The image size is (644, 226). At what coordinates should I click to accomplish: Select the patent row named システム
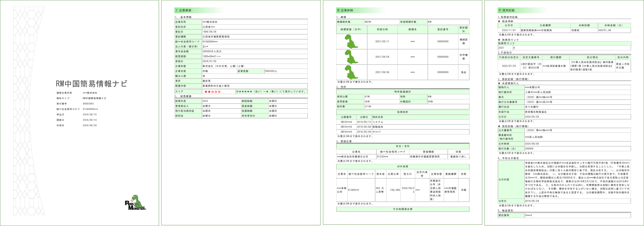click(402, 122)
